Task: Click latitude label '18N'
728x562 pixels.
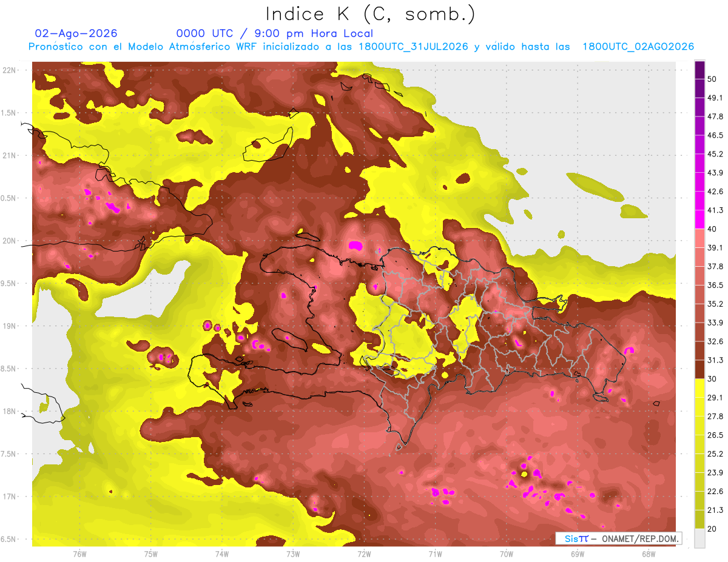Action: pos(10,412)
